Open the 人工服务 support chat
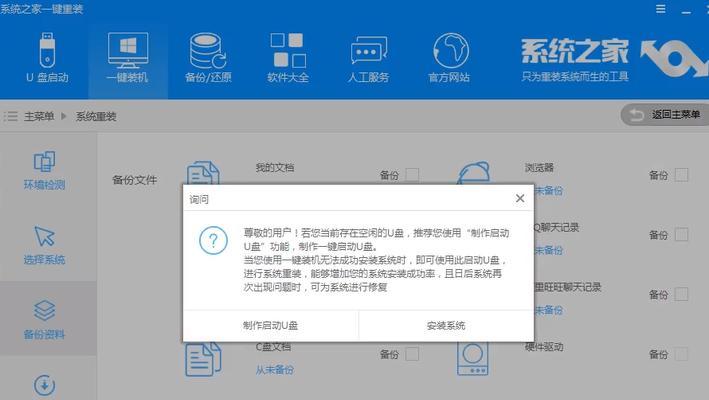 pyautogui.click(x=369, y=58)
